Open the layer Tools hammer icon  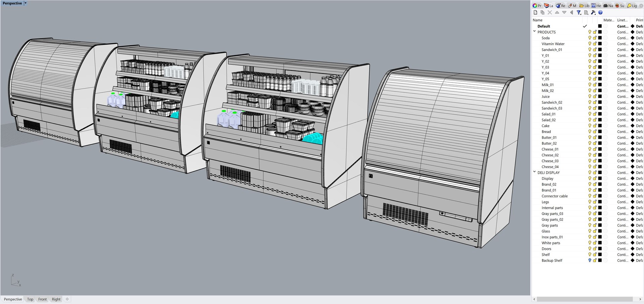593,12
